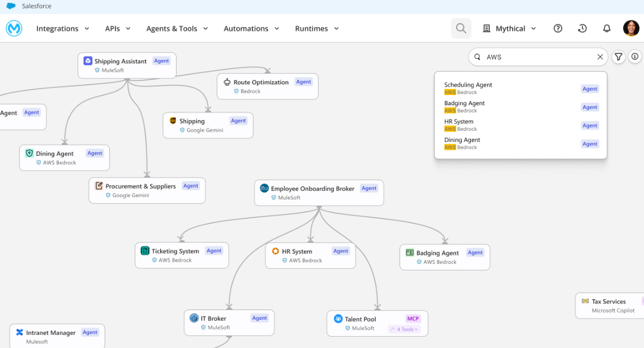Click into the AWS search field
Viewport: 644px width, 348px height.
(x=538, y=57)
